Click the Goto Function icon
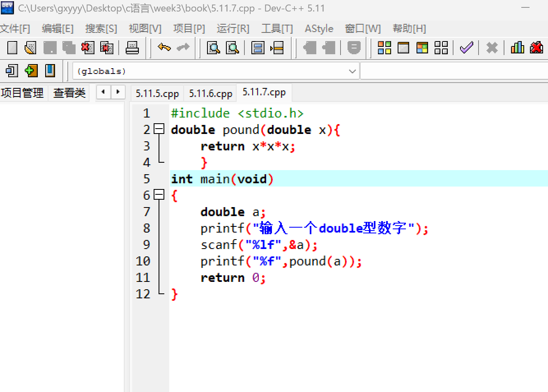The width and height of the screenshot is (548, 392). pos(258,48)
